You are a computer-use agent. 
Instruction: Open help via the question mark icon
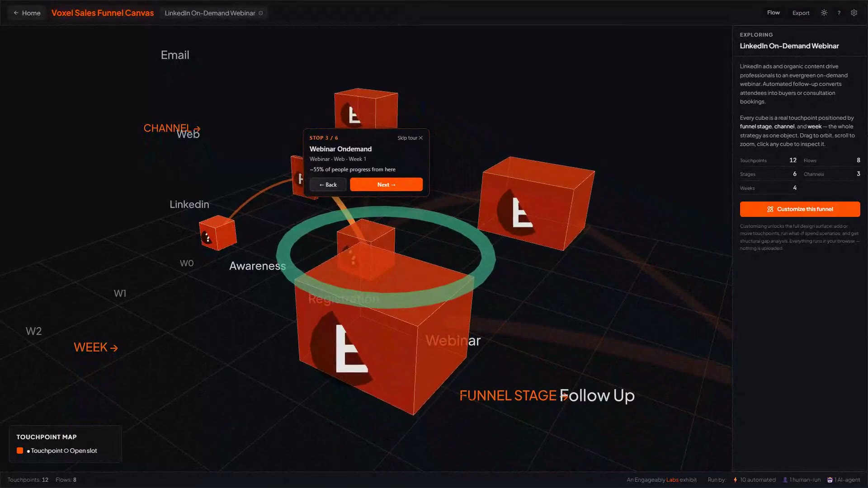pyautogui.click(x=839, y=13)
